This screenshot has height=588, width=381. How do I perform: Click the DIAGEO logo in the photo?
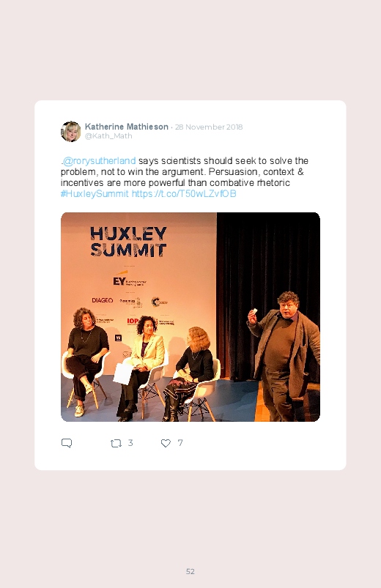103,300
